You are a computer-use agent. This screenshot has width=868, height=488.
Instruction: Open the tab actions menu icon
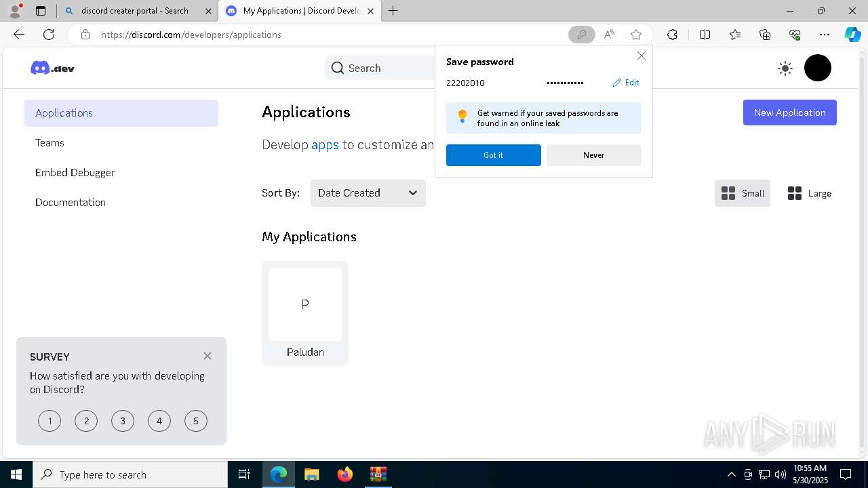(41, 11)
